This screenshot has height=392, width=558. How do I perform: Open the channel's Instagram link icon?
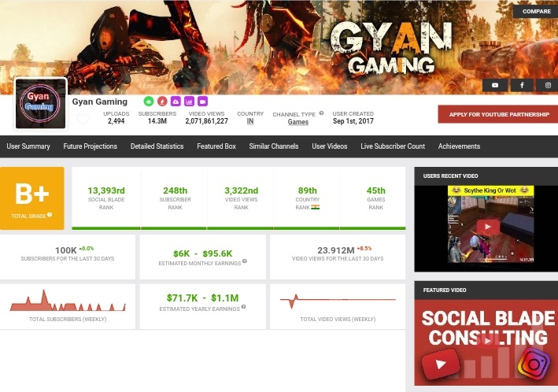point(548,85)
